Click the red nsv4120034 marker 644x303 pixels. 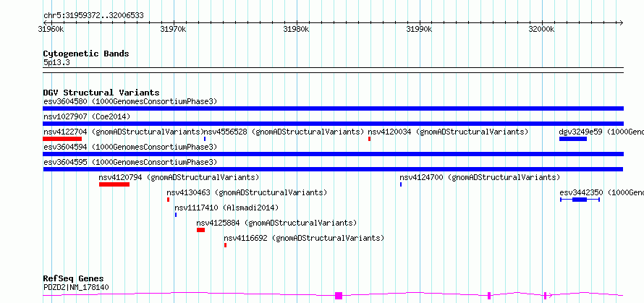coord(369,139)
